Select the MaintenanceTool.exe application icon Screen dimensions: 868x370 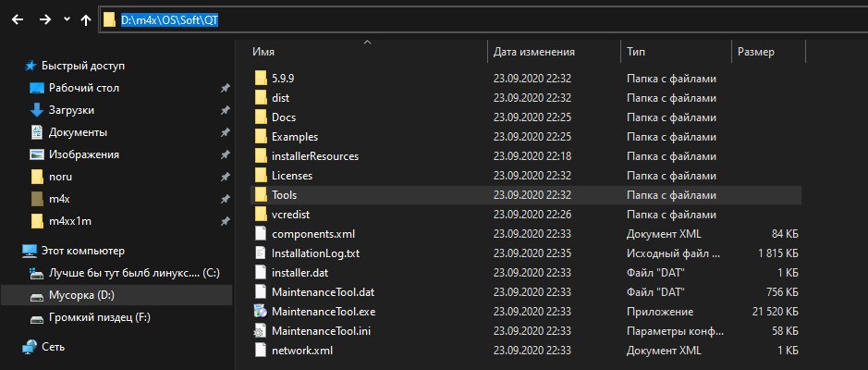click(x=261, y=312)
